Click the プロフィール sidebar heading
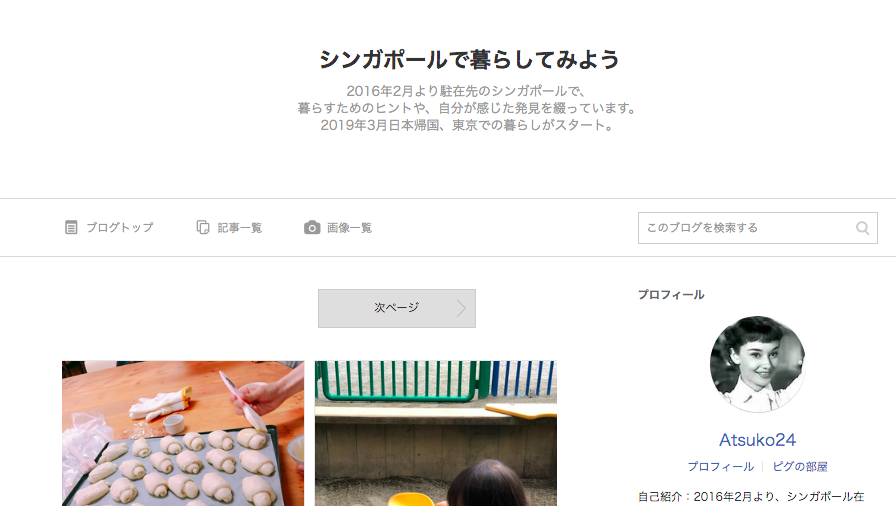Viewport: 896px width, 506px height. click(671, 295)
